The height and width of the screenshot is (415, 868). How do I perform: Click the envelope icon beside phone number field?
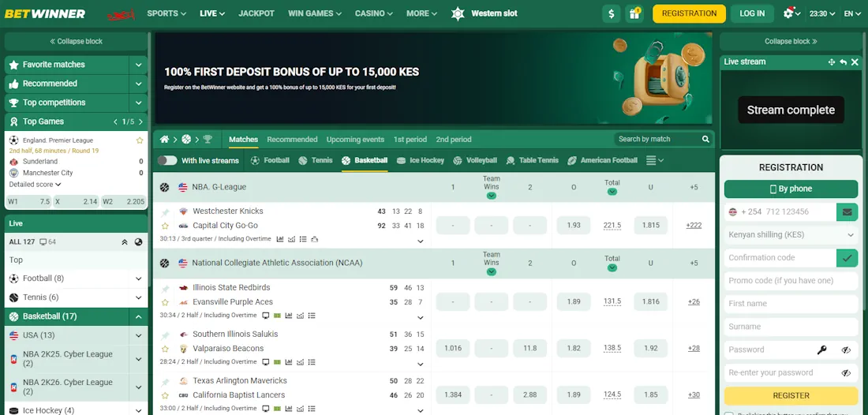[847, 211]
